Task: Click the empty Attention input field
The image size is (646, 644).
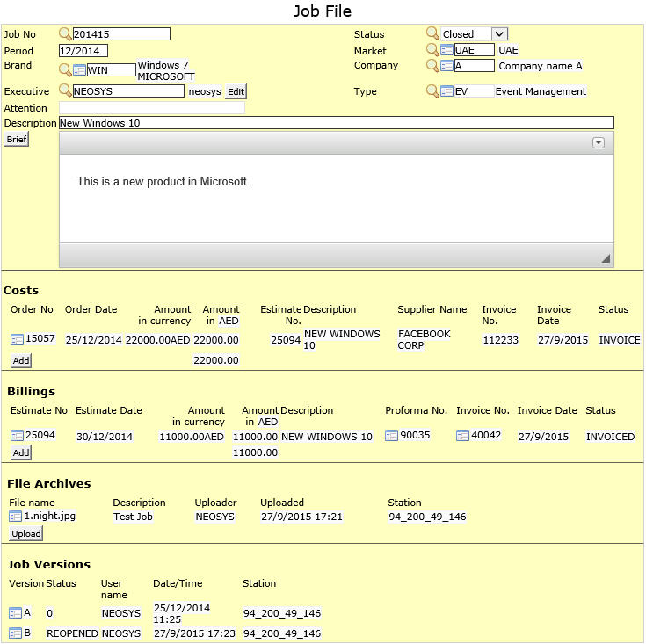Action: [x=151, y=108]
